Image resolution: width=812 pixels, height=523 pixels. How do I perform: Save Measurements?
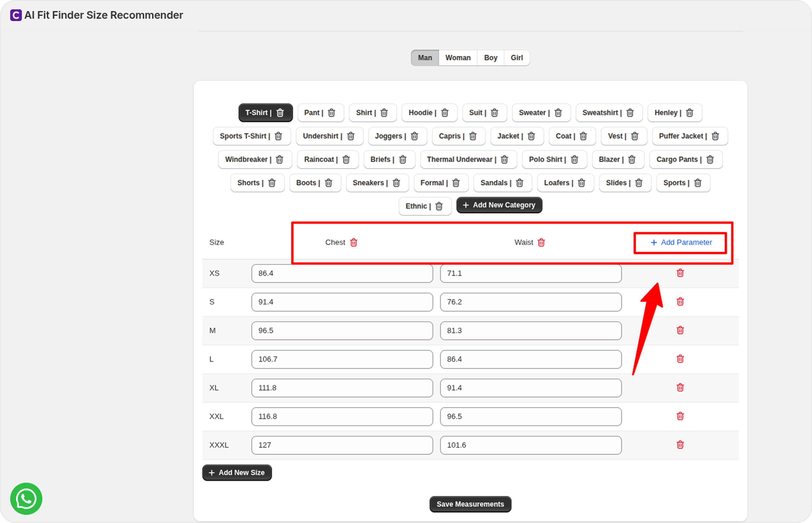click(x=470, y=504)
